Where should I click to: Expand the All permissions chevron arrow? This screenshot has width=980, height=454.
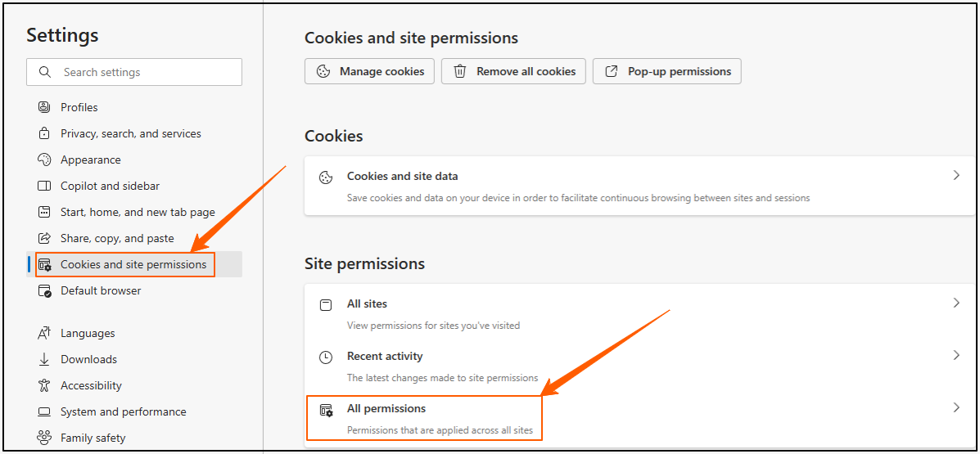pyautogui.click(x=955, y=408)
